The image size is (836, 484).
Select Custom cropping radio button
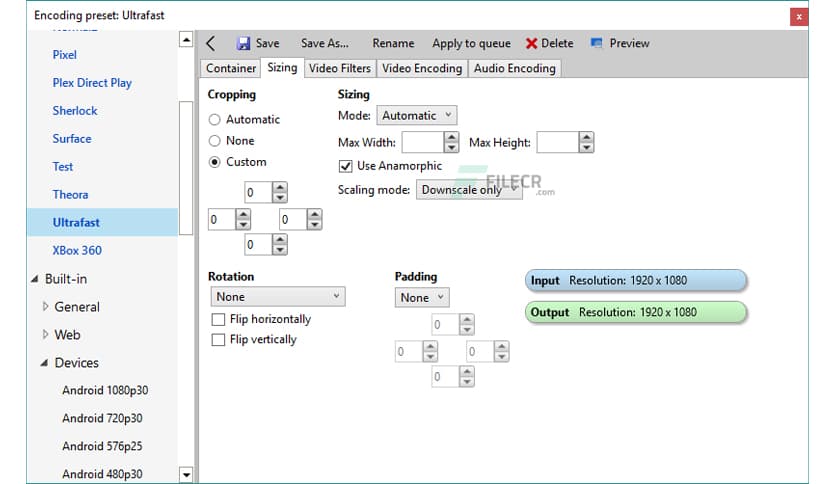(214, 162)
